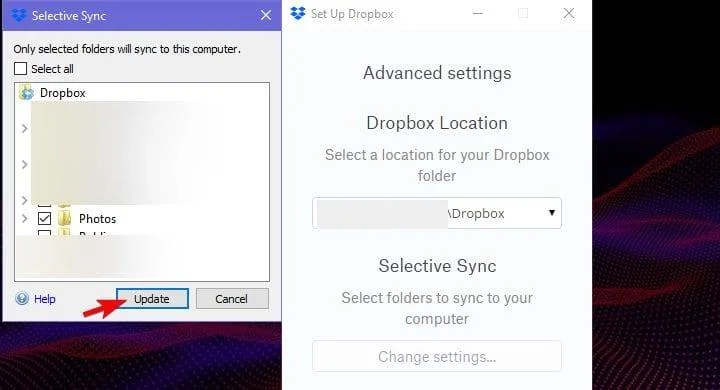Click the Dropbox Location heading
Image resolution: width=720 pixels, height=390 pixels.
(437, 123)
